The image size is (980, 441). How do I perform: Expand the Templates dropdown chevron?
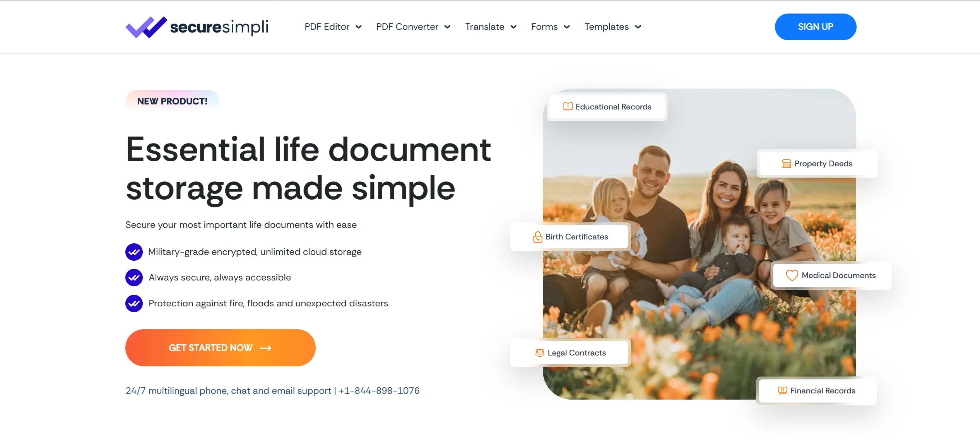(638, 27)
